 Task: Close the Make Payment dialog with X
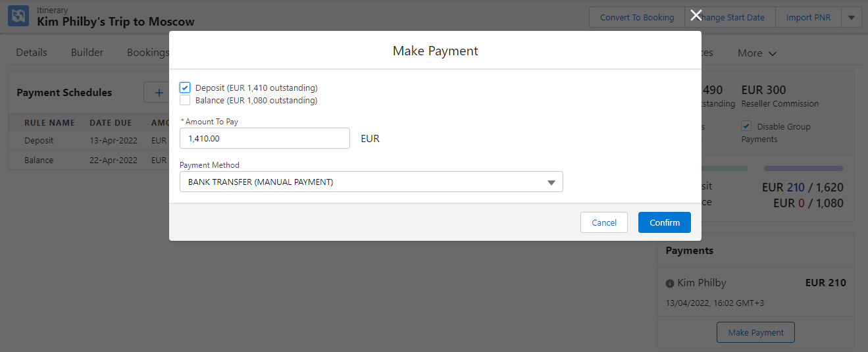tap(696, 16)
